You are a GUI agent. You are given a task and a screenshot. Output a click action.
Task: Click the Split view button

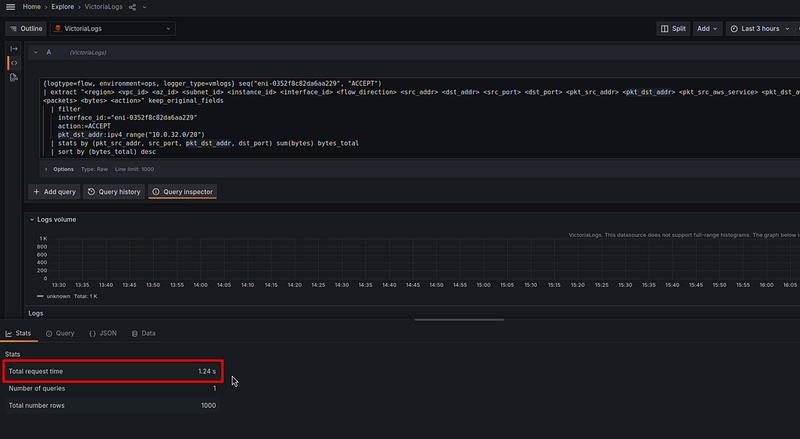click(x=673, y=29)
